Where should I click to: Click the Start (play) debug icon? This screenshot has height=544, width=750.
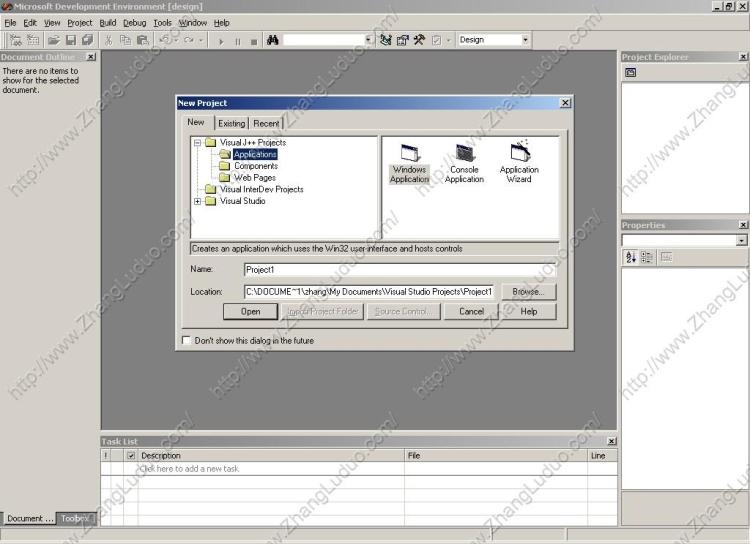221,41
